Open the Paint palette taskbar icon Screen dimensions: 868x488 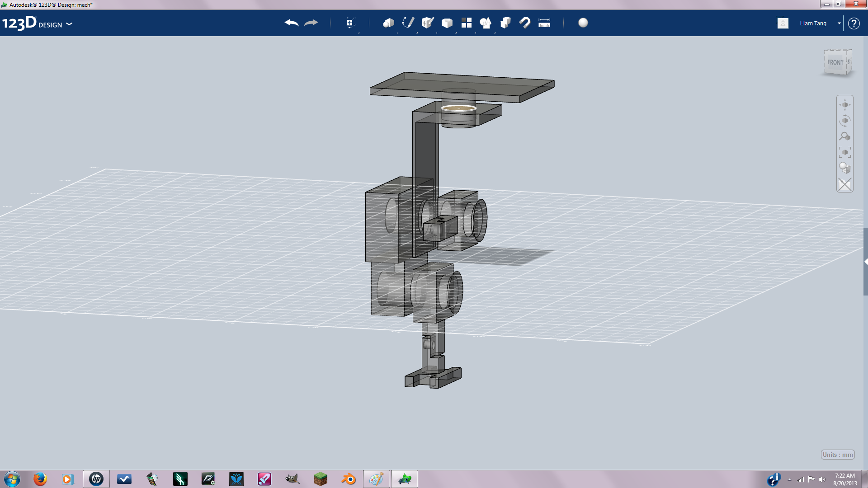pyautogui.click(x=377, y=479)
